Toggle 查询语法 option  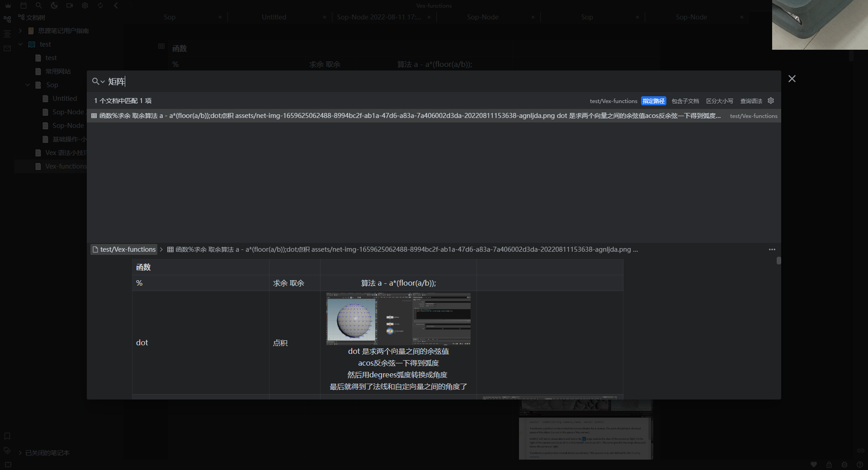pos(751,101)
